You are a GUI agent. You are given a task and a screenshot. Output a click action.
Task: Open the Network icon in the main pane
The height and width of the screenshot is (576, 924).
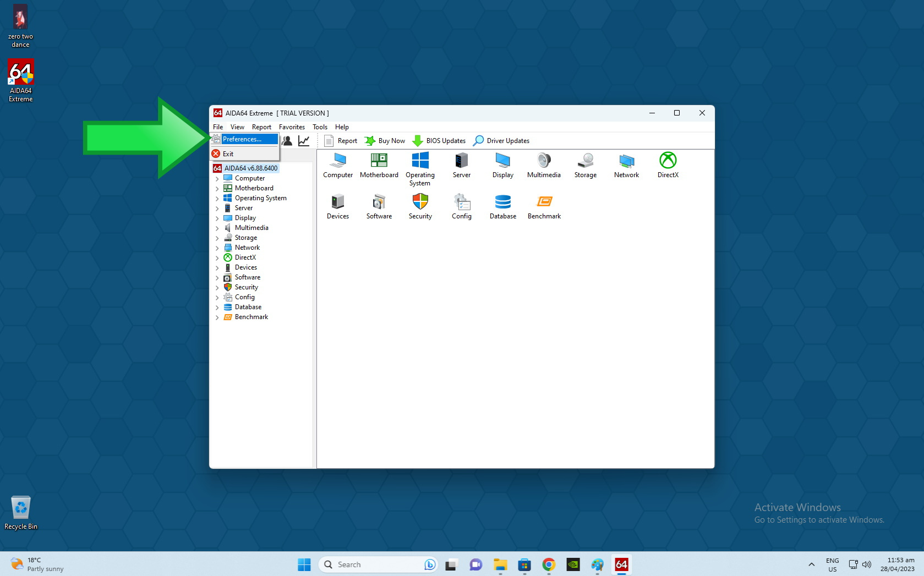pos(626,165)
